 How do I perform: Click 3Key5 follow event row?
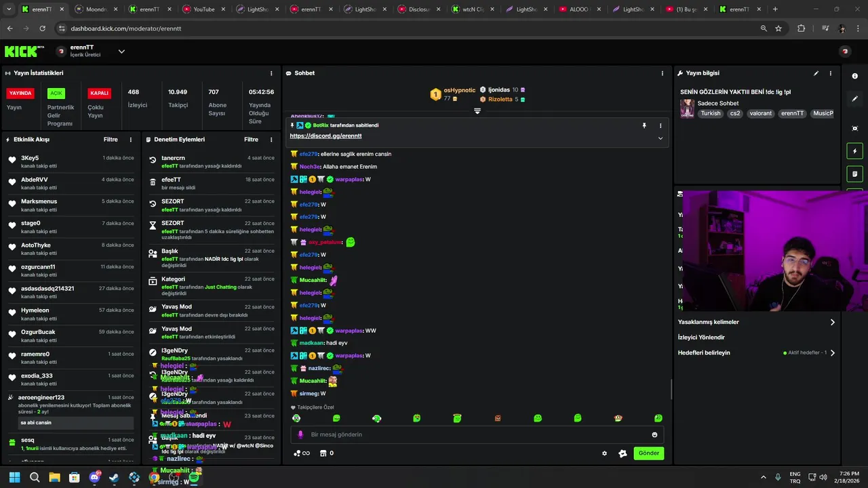click(x=71, y=161)
